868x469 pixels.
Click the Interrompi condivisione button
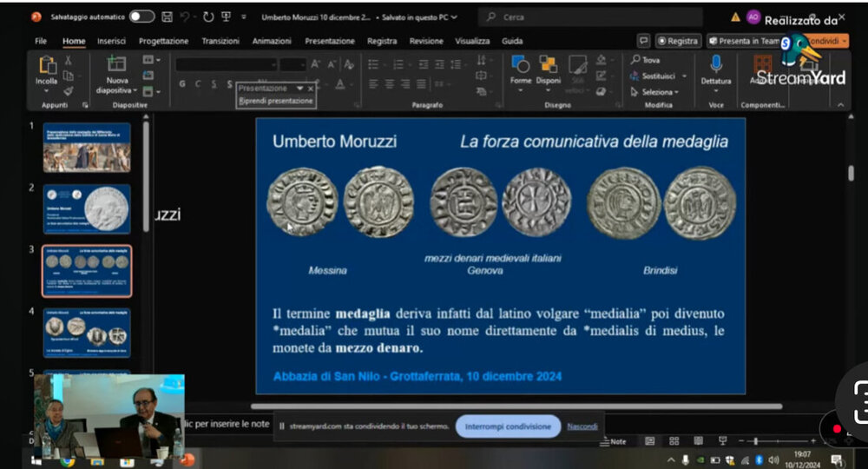508,426
